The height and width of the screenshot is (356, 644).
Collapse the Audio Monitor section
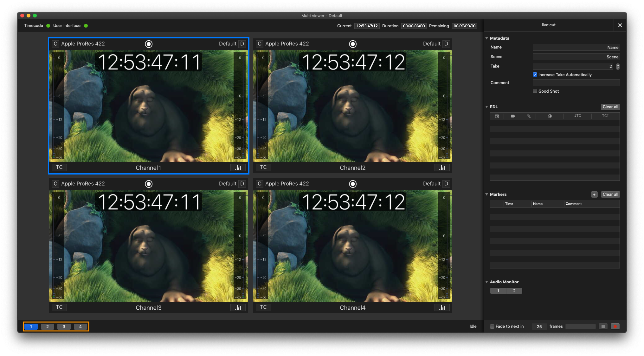(x=487, y=282)
